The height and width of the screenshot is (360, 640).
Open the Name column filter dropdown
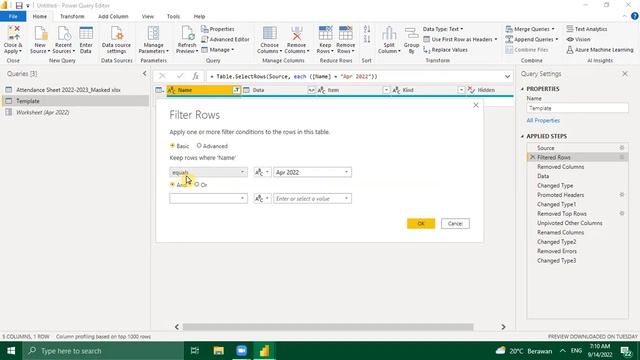tap(236, 90)
